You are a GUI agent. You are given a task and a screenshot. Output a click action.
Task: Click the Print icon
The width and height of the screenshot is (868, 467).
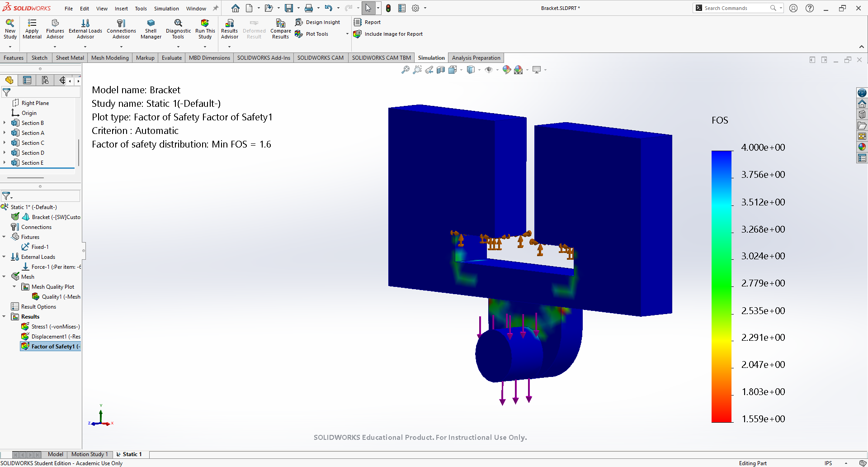(309, 8)
